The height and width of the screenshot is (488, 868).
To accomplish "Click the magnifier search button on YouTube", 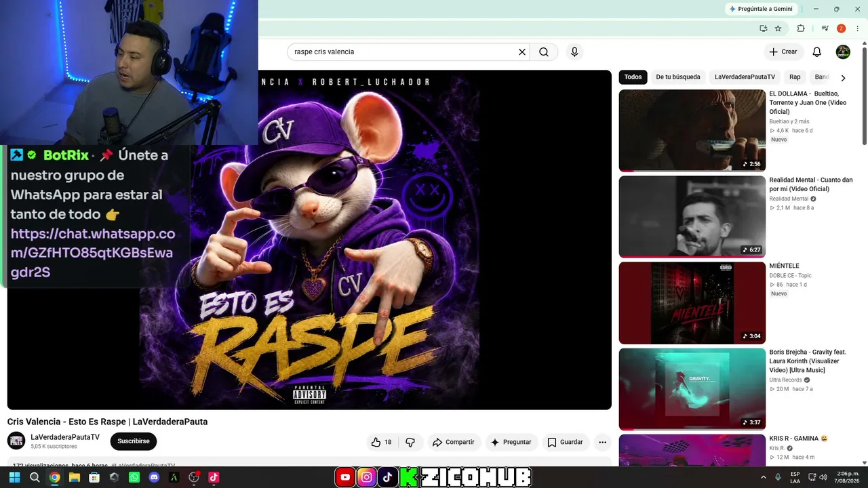I will click(544, 52).
